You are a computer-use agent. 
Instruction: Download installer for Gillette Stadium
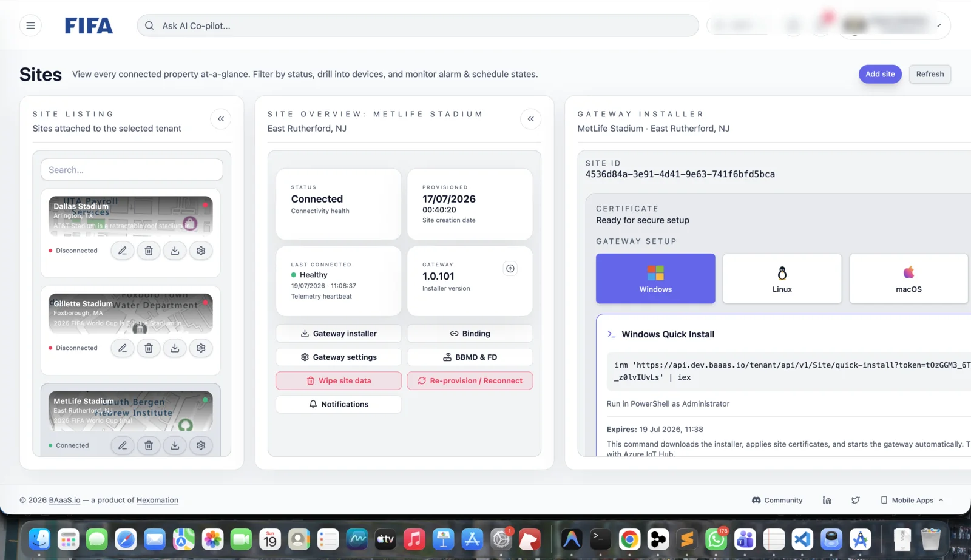pyautogui.click(x=175, y=348)
